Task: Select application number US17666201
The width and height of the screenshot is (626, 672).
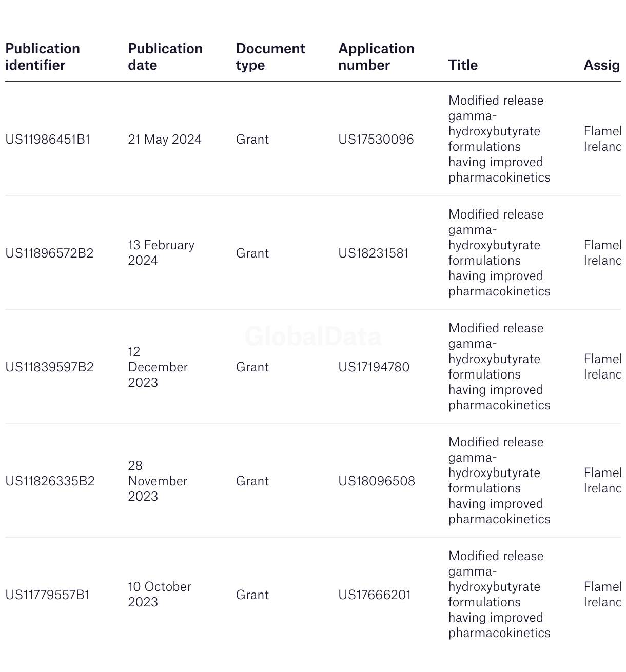Action: (375, 595)
